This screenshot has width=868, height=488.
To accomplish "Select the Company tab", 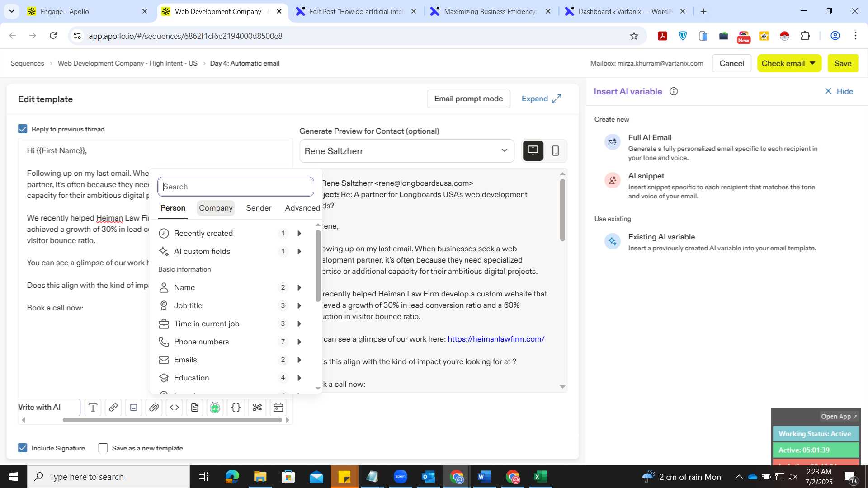I will [x=216, y=208].
